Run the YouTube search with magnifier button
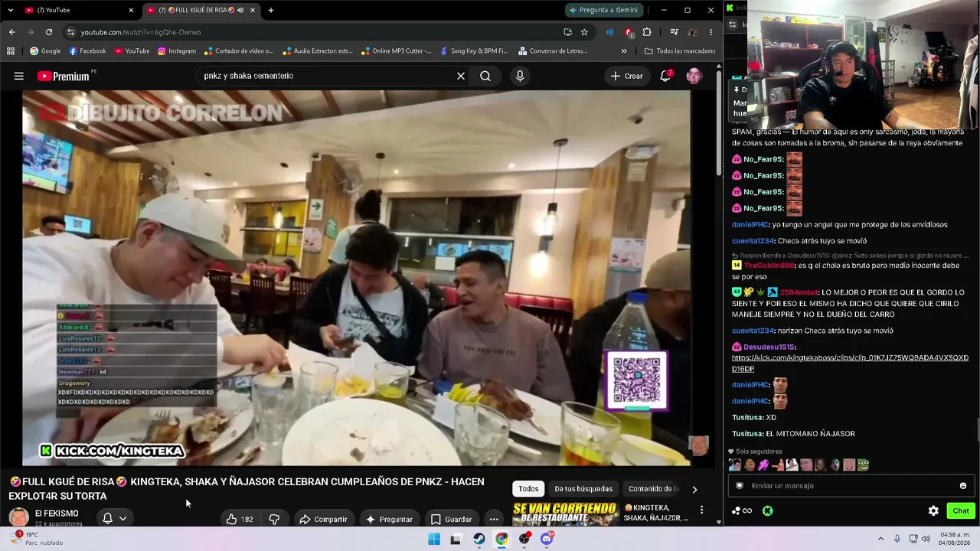This screenshot has height=551, width=980. click(x=485, y=76)
